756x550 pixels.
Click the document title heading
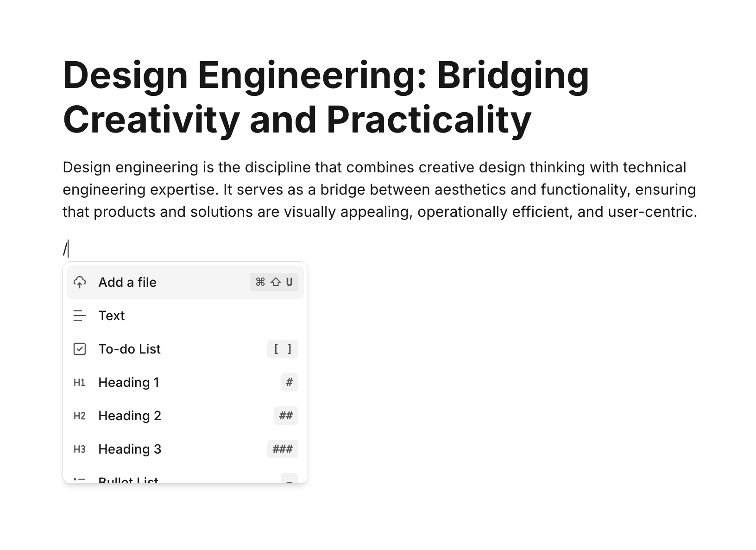click(x=326, y=97)
